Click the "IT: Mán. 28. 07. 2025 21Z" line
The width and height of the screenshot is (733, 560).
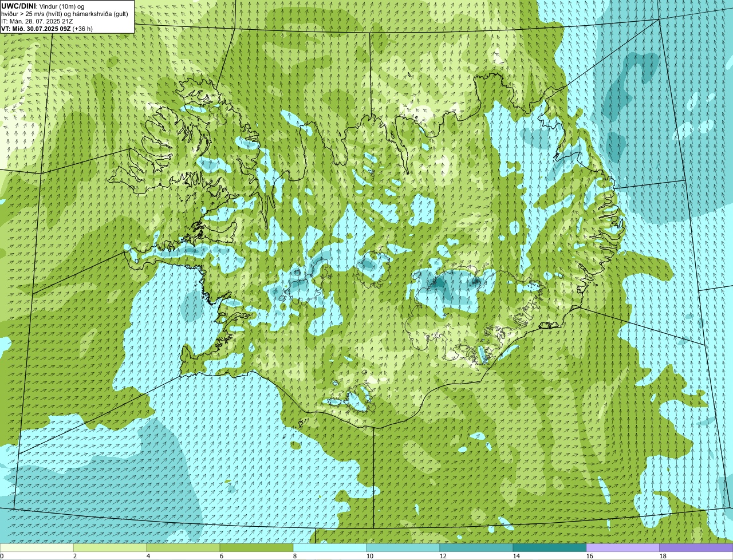coord(37,21)
